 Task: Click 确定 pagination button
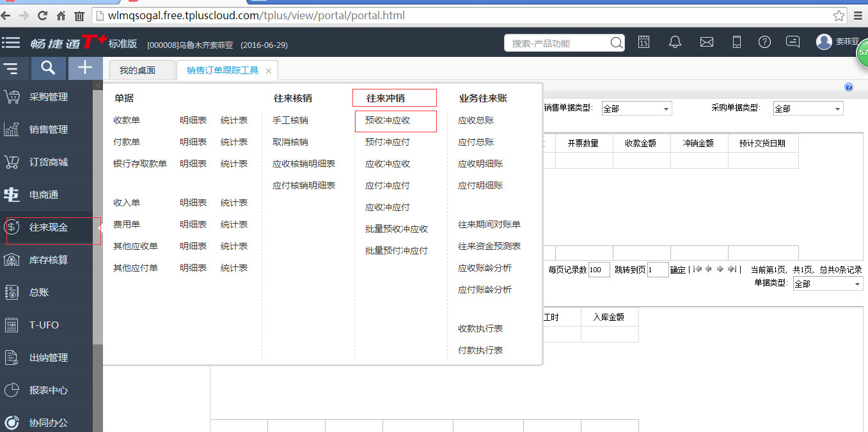(678, 270)
